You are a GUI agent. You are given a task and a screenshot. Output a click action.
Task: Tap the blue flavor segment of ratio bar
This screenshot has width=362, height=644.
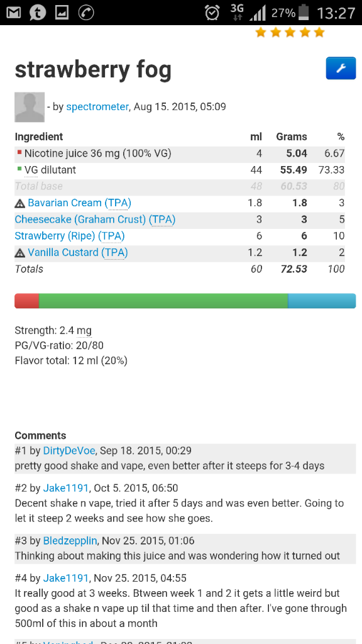click(x=322, y=301)
